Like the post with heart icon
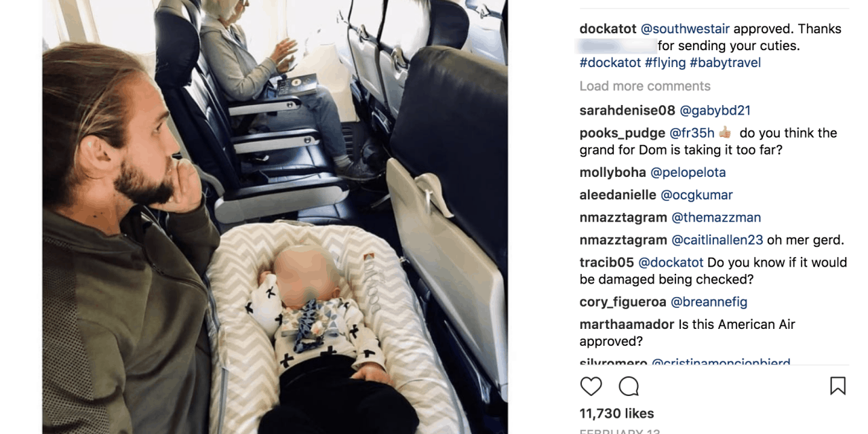Image resolution: width=868 pixels, height=434 pixels. (x=591, y=387)
